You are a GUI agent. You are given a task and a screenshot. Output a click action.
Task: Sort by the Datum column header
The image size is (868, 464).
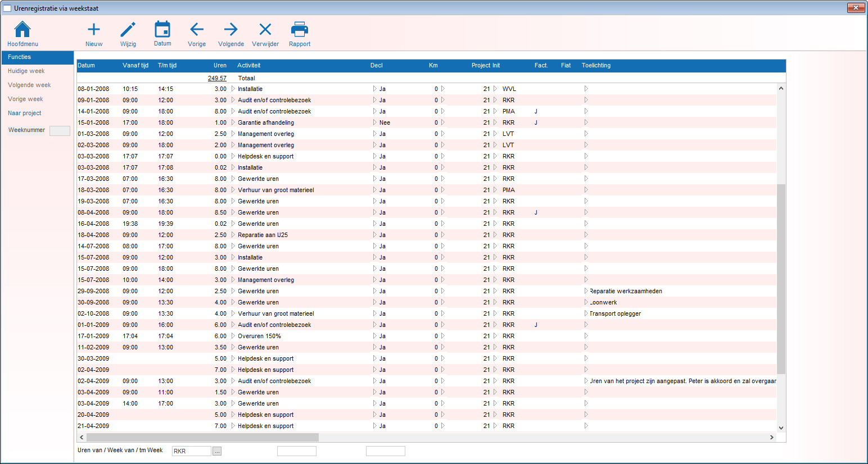(86, 66)
